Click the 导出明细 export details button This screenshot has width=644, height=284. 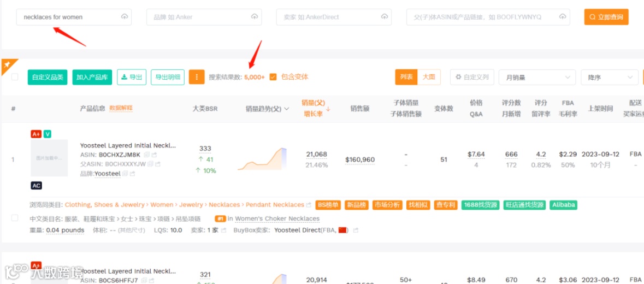click(x=168, y=77)
